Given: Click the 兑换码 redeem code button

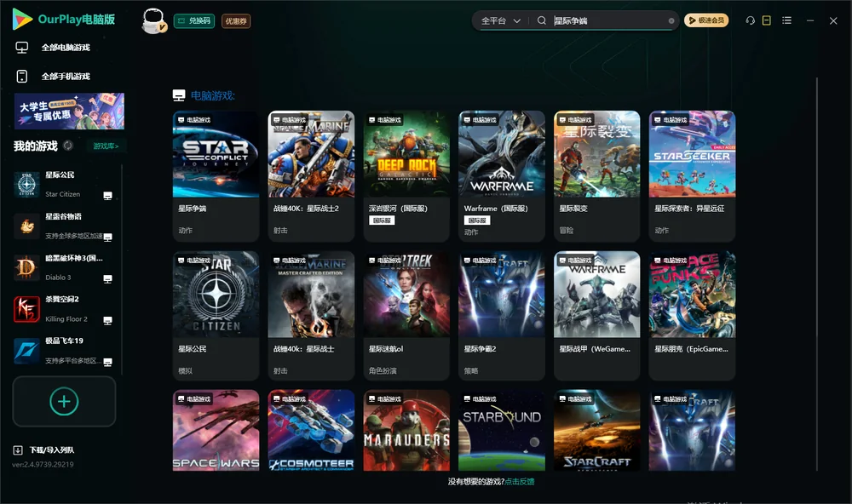Looking at the screenshot, I should click(x=194, y=21).
